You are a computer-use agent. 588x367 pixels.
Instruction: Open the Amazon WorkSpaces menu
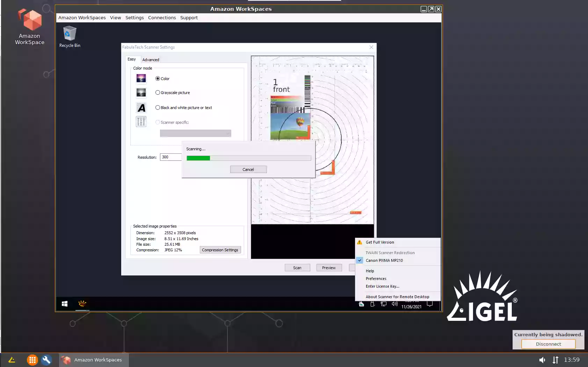pos(82,18)
